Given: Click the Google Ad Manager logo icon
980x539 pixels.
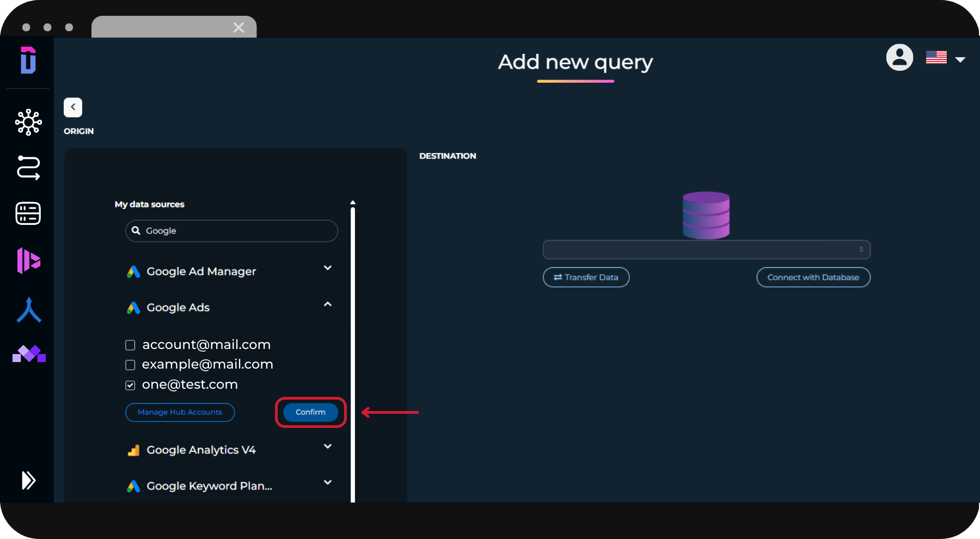Looking at the screenshot, I should point(133,272).
